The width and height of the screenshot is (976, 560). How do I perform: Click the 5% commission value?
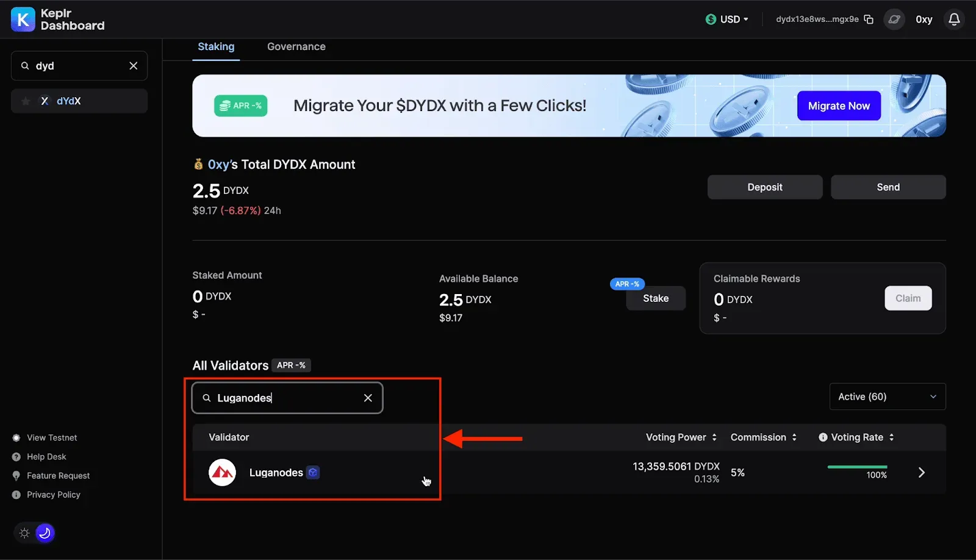(737, 473)
